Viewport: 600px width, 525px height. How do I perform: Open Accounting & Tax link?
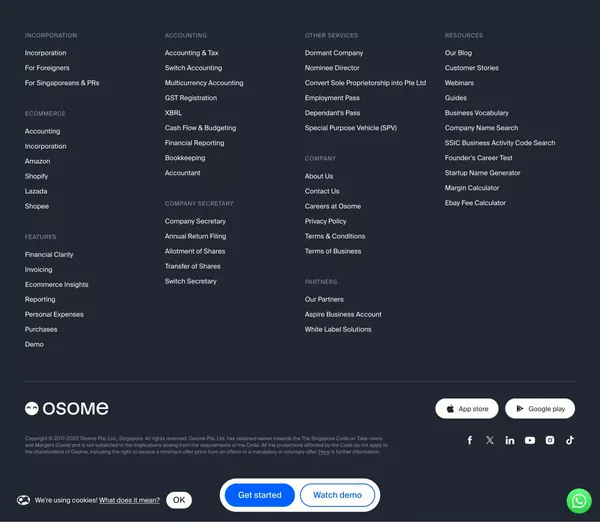tap(192, 53)
